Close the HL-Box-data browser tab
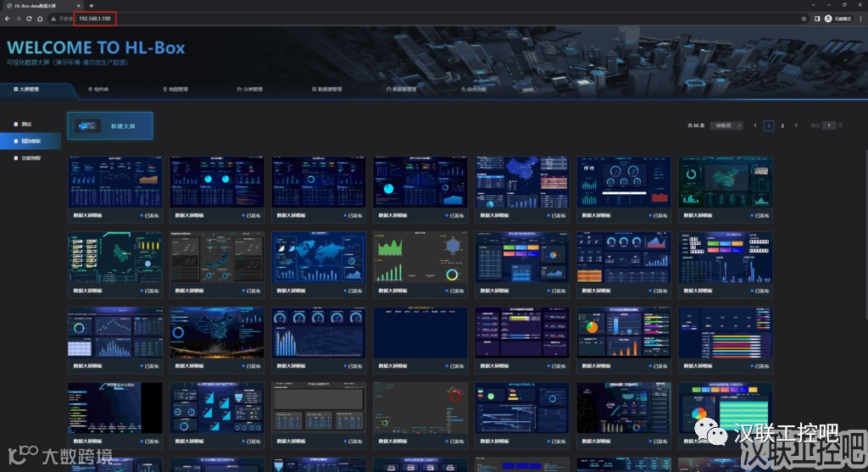 78,6
